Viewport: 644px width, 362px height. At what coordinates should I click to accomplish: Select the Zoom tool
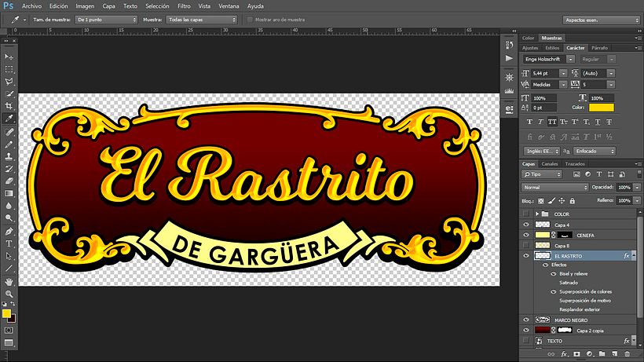pos(9,294)
